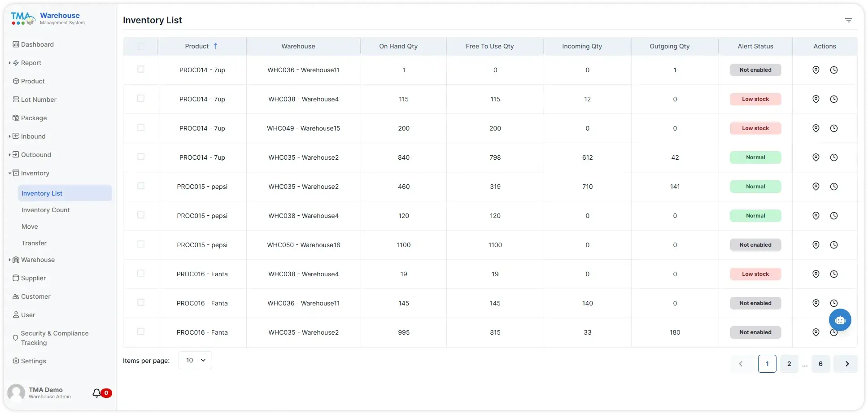Click the TMA Demo user avatar
The width and height of the screenshot is (868, 414).
click(x=17, y=392)
